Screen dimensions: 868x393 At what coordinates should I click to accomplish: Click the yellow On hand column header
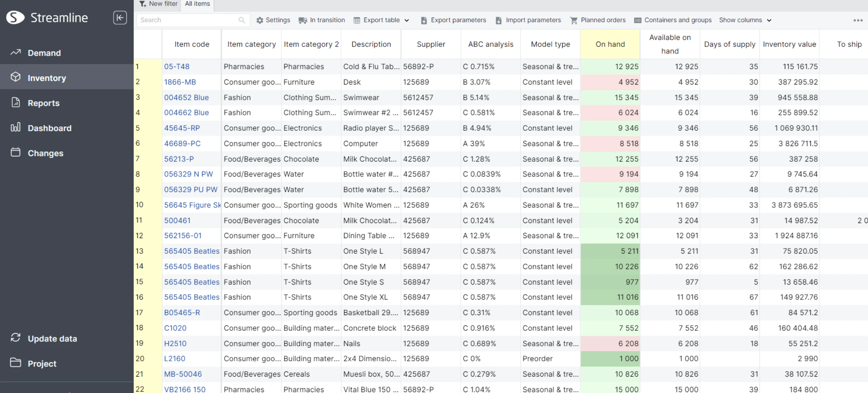pyautogui.click(x=610, y=44)
